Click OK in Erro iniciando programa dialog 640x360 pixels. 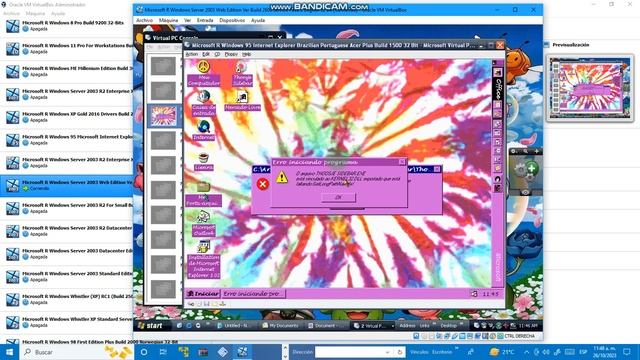(x=338, y=198)
